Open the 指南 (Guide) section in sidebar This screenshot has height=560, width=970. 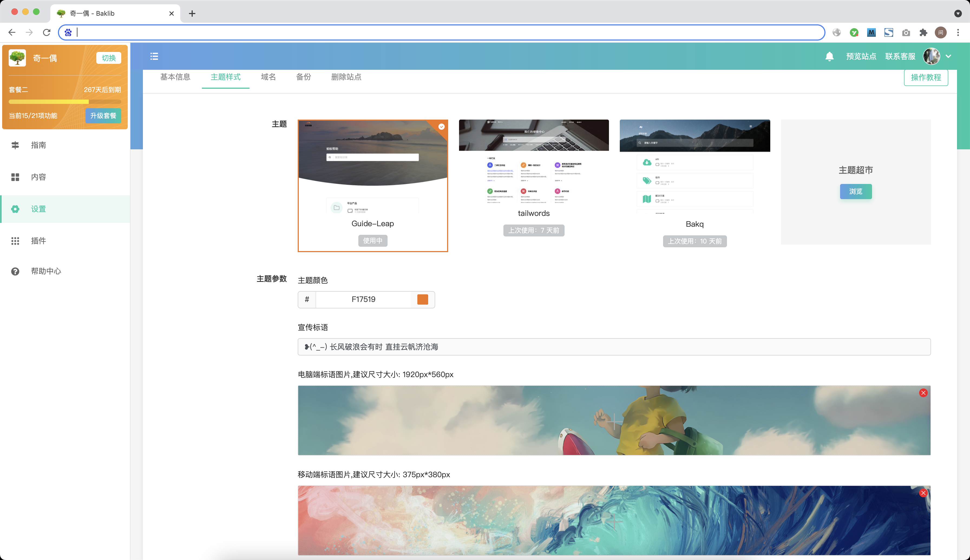(x=39, y=145)
